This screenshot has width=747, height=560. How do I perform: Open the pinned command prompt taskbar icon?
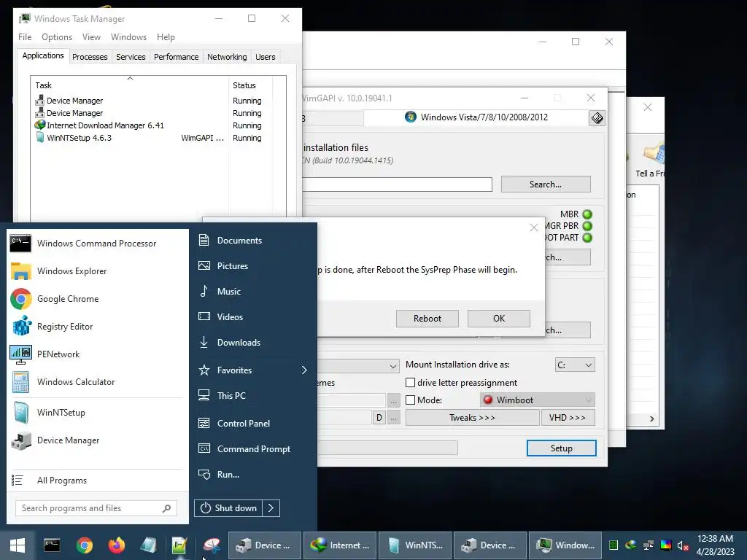pyautogui.click(x=52, y=545)
